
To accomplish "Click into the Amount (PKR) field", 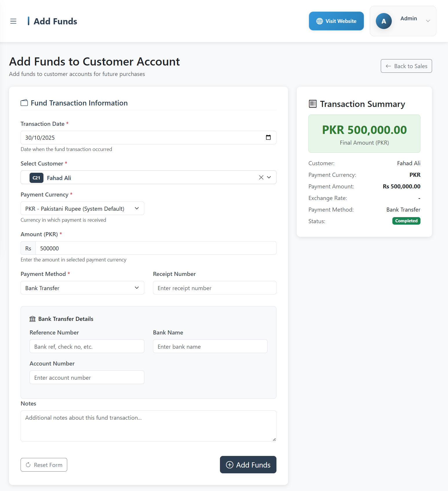I will pyautogui.click(x=156, y=248).
